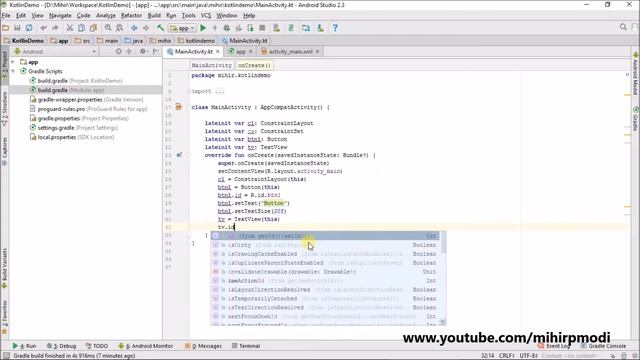Select settings.gradle in project tree
The height and width of the screenshot is (360, 640).
click(74, 128)
